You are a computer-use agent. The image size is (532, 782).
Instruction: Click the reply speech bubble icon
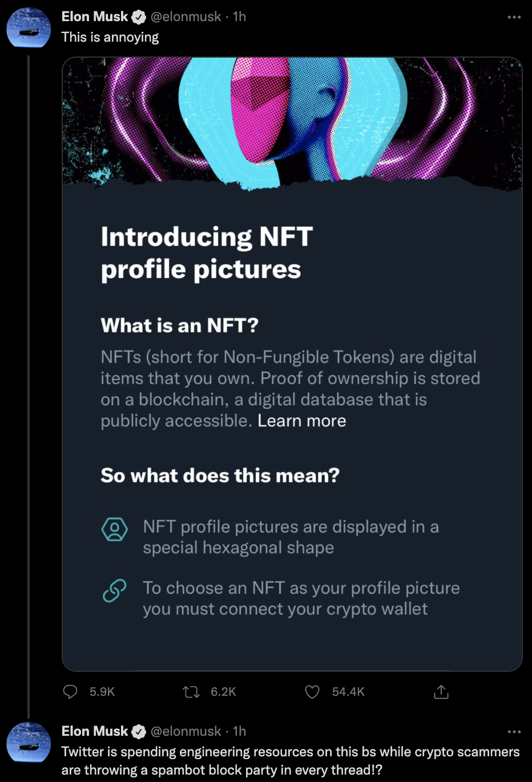pyautogui.click(x=70, y=692)
